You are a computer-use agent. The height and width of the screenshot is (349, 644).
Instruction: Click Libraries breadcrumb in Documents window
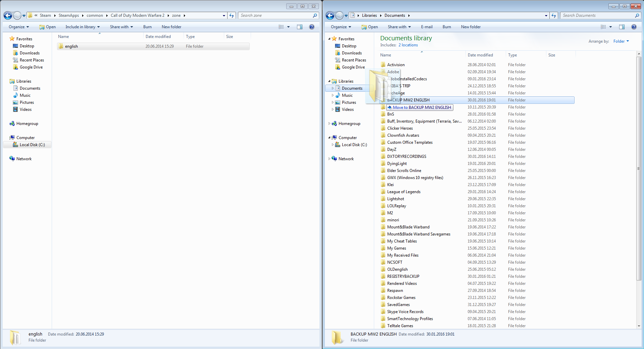tap(369, 15)
